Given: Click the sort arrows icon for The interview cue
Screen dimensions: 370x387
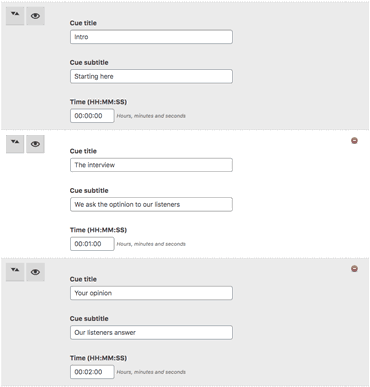Looking at the screenshot, I should click(x=15, y=144).
